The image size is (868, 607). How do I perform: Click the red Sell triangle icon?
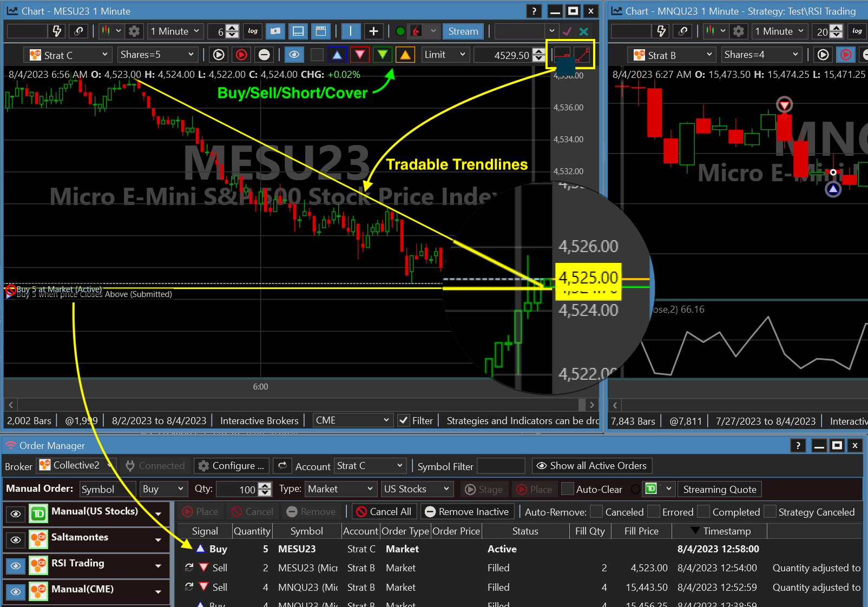point(360,55)
